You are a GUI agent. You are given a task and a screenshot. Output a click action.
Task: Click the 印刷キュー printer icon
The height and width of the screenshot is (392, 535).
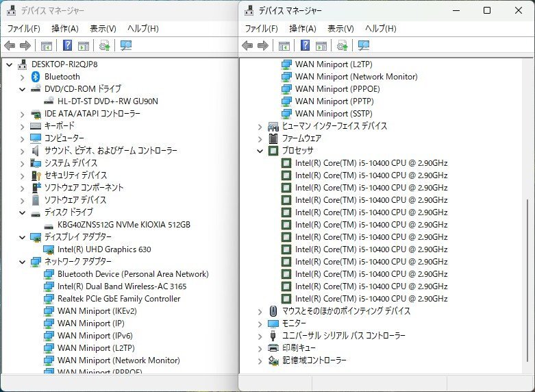point(273,348)
